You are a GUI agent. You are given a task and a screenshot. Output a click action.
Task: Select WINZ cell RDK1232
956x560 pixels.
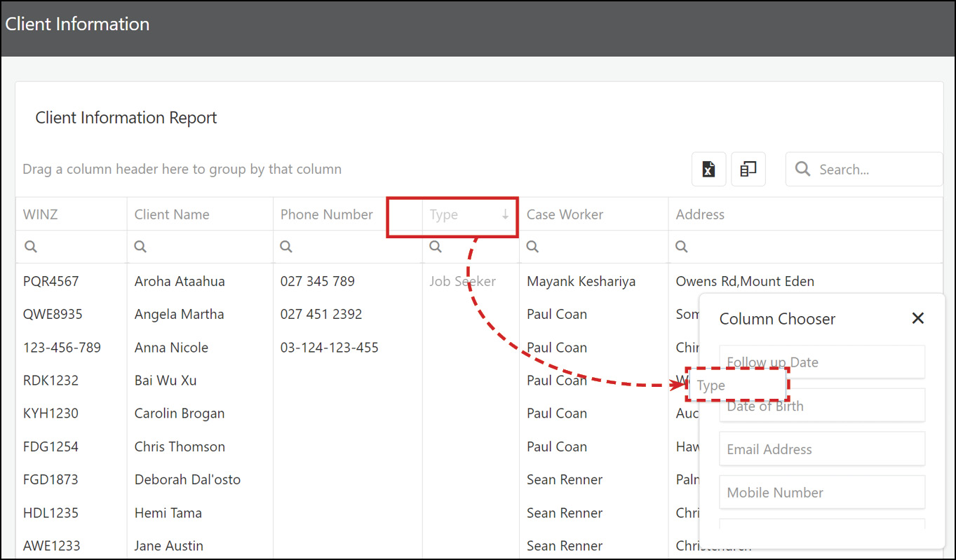click(51, 381)
